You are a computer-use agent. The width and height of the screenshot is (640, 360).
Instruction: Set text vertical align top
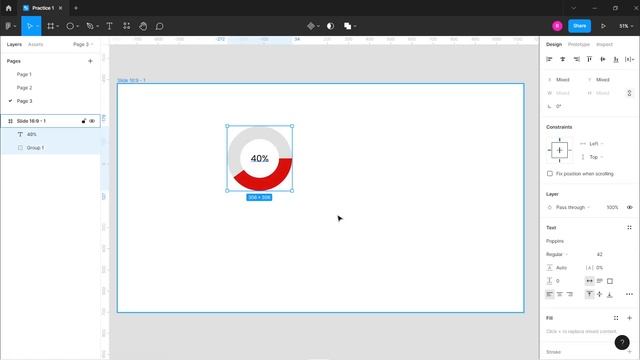pos(589,294)
